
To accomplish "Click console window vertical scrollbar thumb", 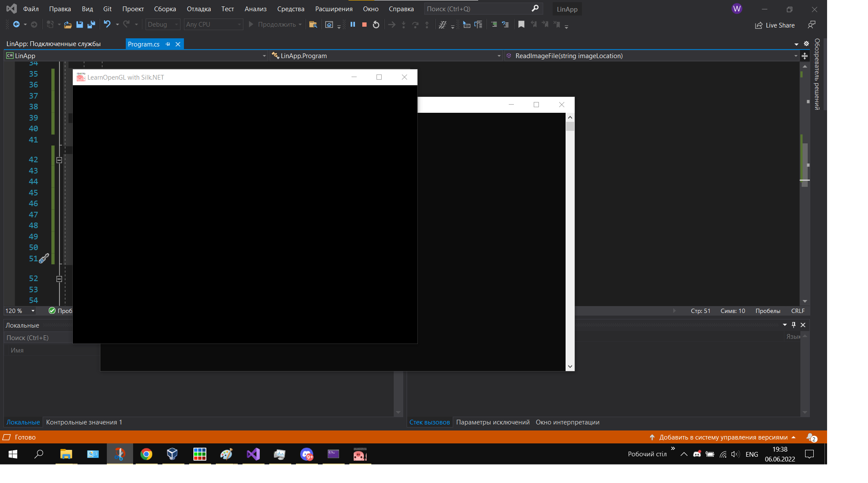I will (570, 127).
